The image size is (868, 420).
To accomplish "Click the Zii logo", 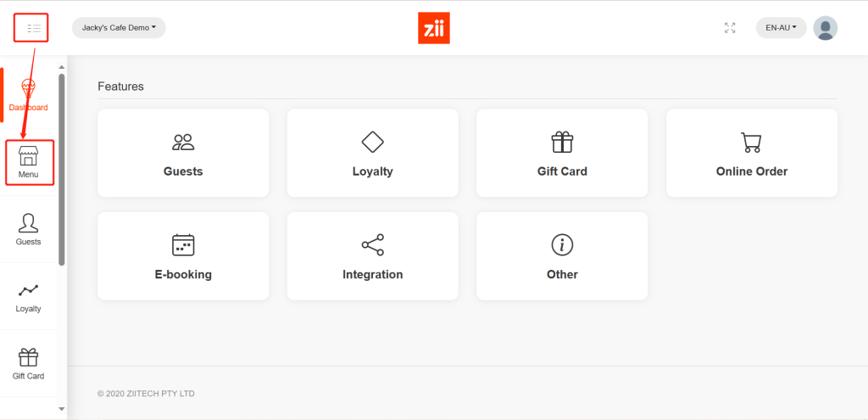I will point(434,28).
